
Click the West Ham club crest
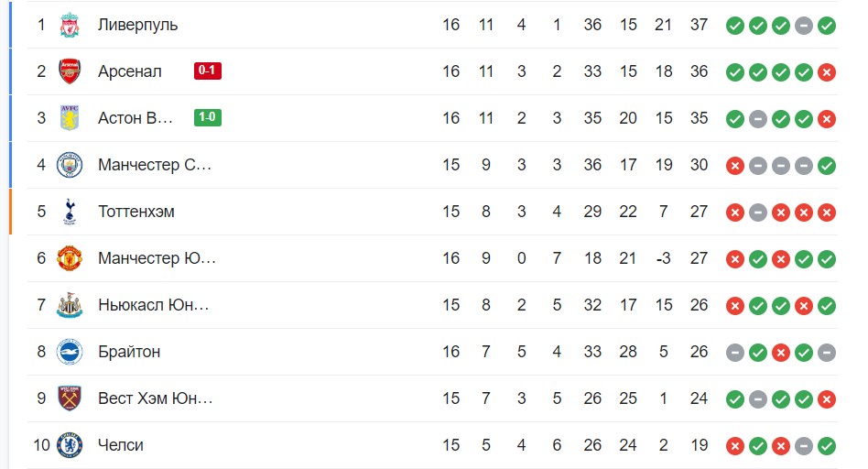[70, 398]
